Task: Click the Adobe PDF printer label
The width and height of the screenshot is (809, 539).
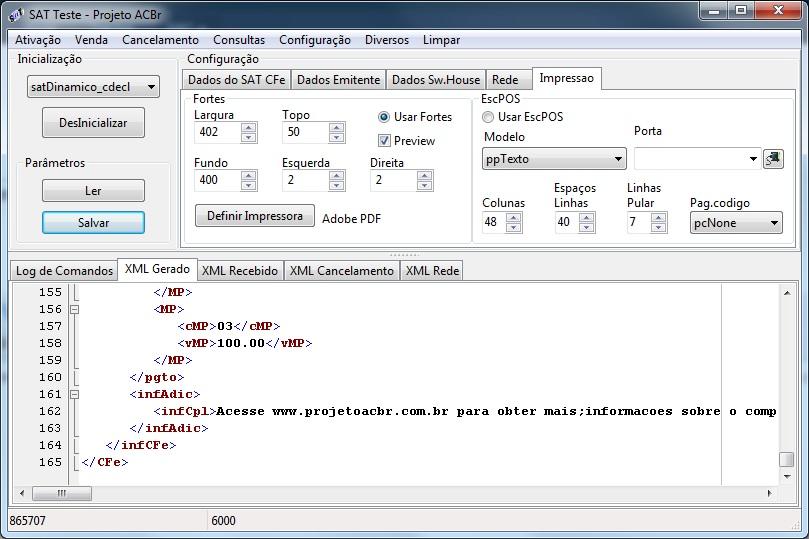Action: point(351,219)
